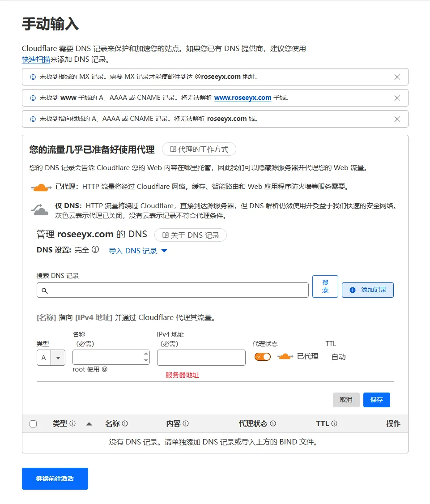Dismiss the root domain A record warning
This screenshot has width=430, height=504.
pos(397,119)
